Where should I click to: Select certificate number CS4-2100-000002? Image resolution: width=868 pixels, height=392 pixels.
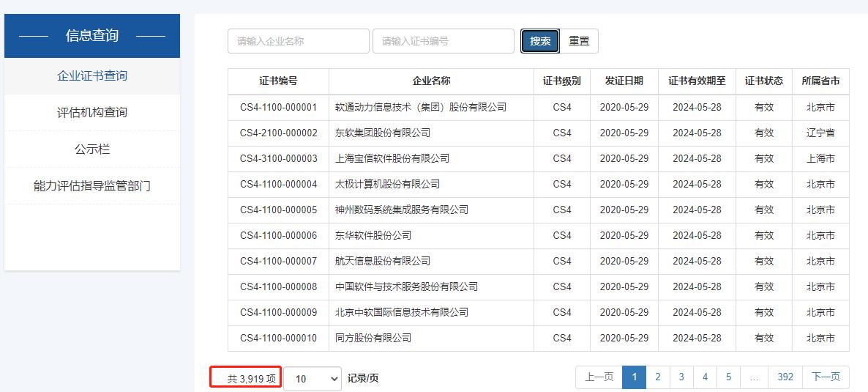pyautogui.click(x=278, y=133)
